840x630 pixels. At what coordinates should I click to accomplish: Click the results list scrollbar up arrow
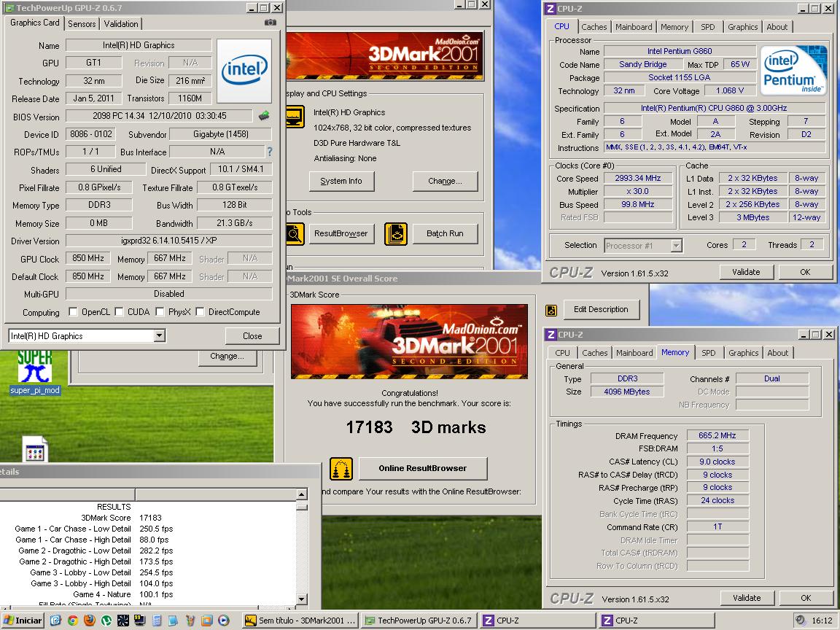pyautogui.click(x=302, y=494)
